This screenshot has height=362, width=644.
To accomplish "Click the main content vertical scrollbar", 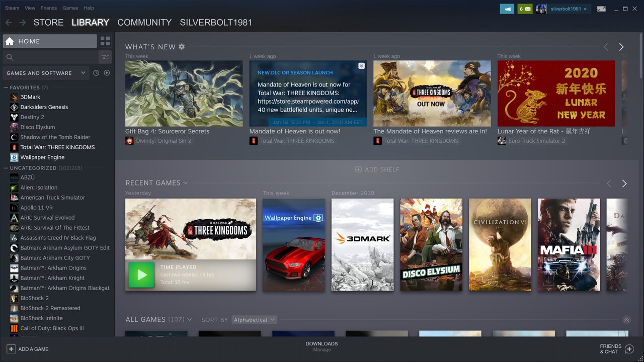I will (x=640, y=55).
